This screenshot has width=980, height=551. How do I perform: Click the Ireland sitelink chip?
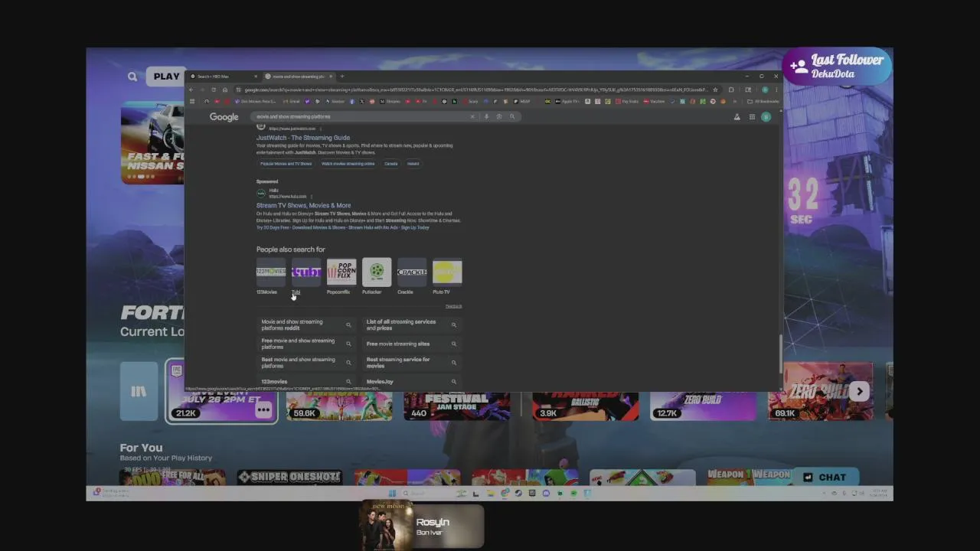click(413, 164)
